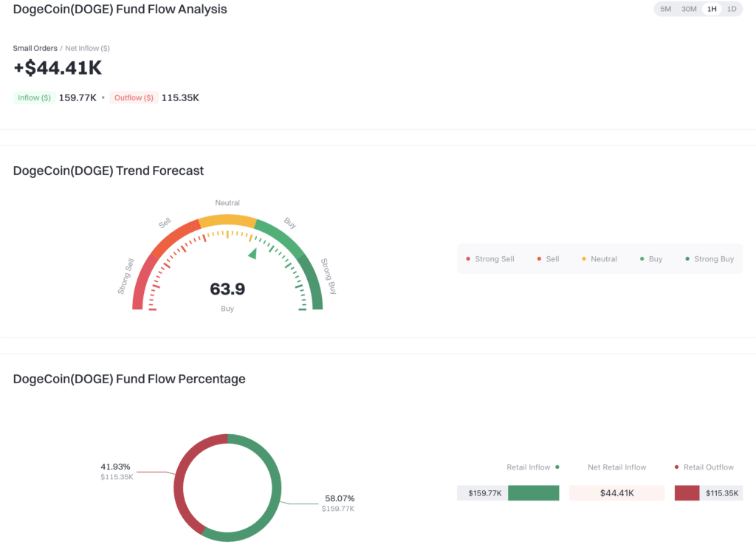Expand the Net Inflow ($) breakdown
The width and height of the screenshot is (756, 553).
[x=87, y=48]
